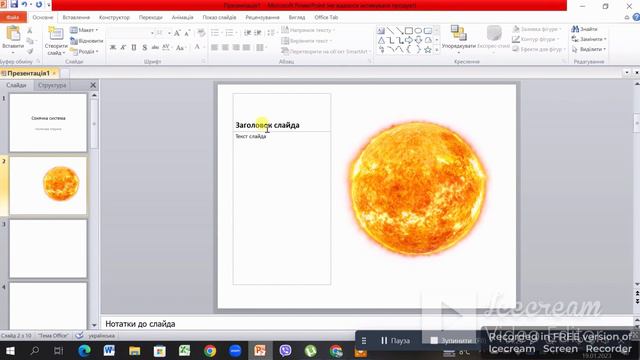Align text left in paragraph group
640x360 pixels.
214,47
